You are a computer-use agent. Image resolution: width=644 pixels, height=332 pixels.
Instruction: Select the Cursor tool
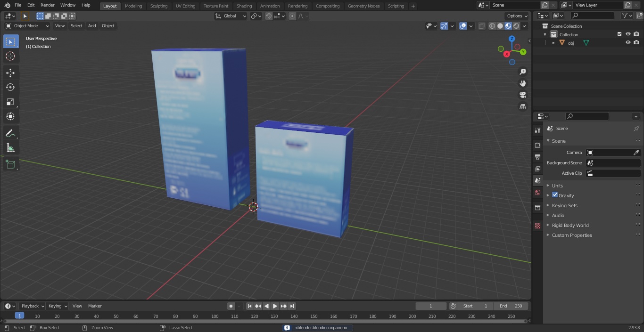tap(10, 56)
